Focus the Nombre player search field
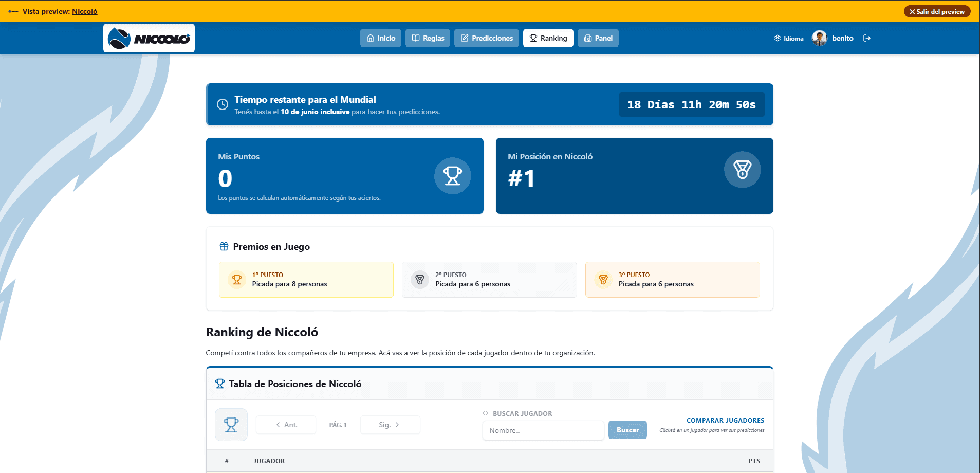Screen dimensions: 980x473 click(x=543, y=430)
